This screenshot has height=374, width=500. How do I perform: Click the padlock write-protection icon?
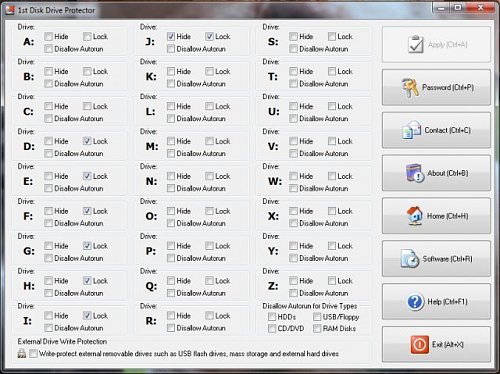click(x=22, y=353)
